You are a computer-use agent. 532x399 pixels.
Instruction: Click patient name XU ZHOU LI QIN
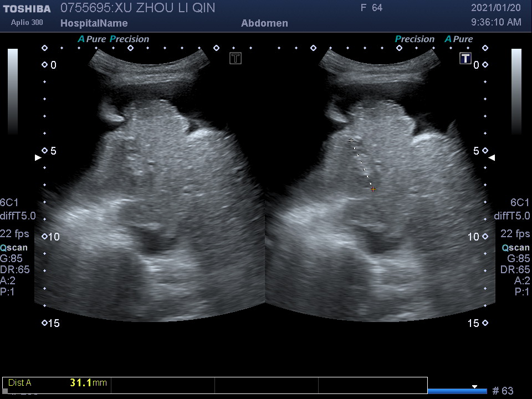point(165,8)
